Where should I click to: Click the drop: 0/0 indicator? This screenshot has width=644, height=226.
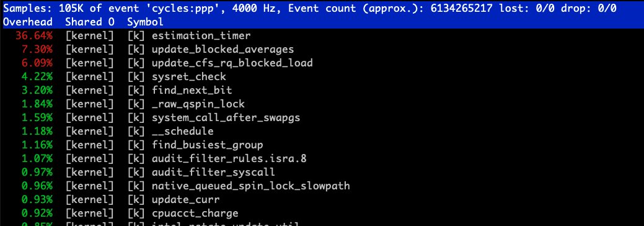(589, 8)
